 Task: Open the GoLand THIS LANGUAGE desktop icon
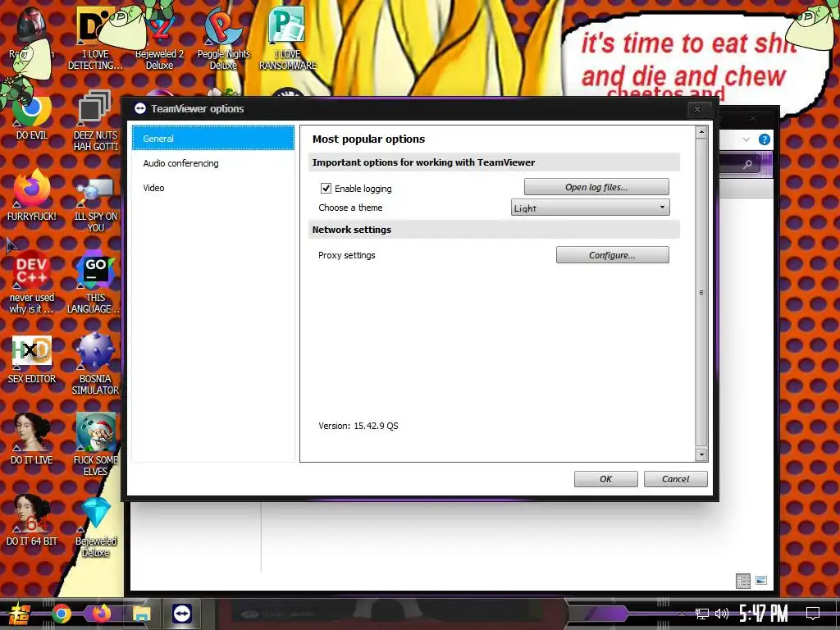(x=95, y=282)
